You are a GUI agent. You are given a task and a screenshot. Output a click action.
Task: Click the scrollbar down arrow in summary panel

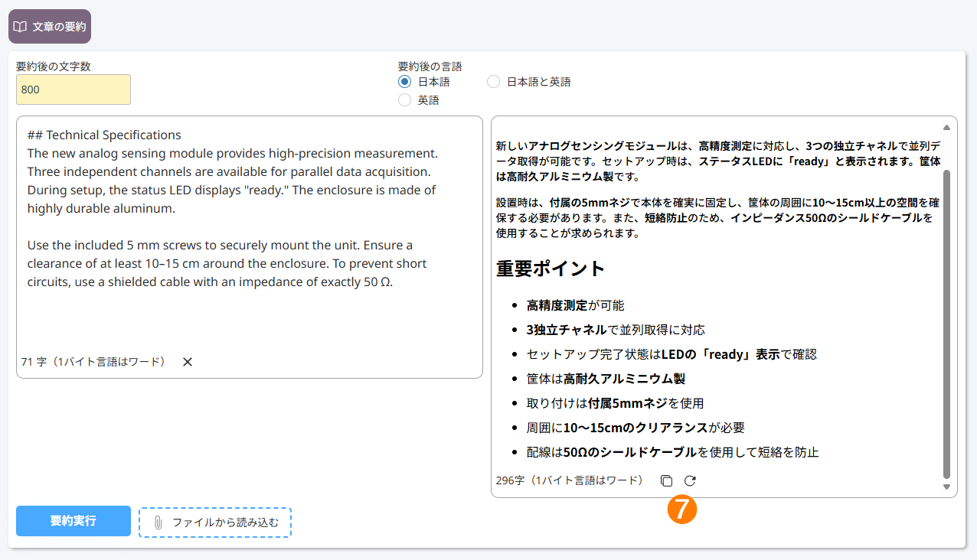coord(946,487)
